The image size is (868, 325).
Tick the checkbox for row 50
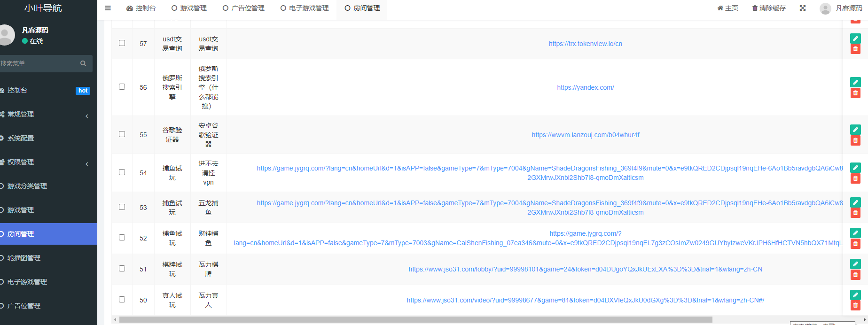point(122,300)
